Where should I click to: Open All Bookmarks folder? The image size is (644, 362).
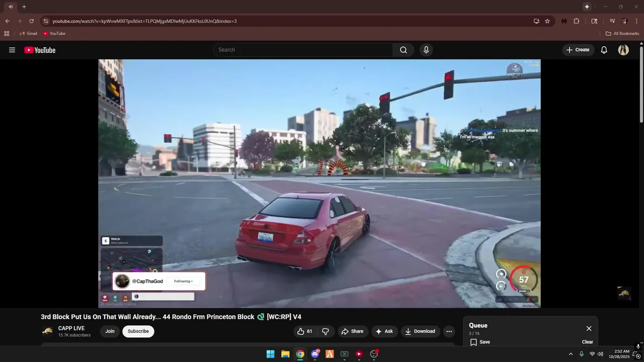(622, 34)
